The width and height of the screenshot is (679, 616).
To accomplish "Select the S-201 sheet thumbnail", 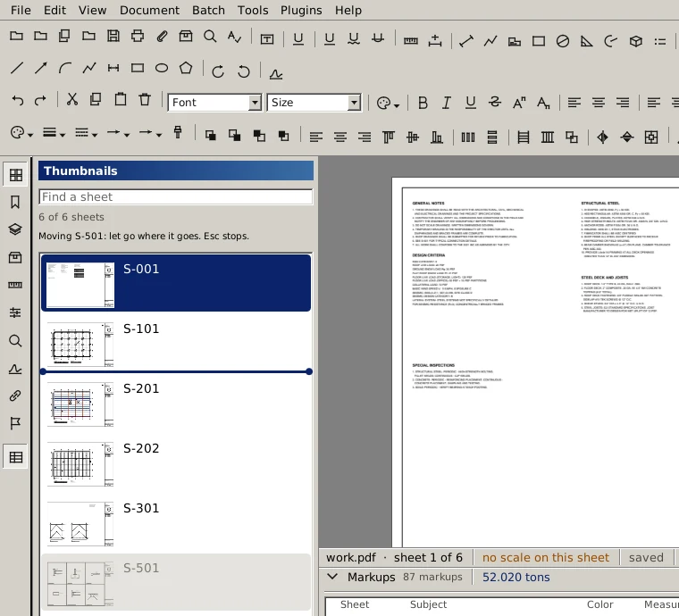I will tap(176, 405).
